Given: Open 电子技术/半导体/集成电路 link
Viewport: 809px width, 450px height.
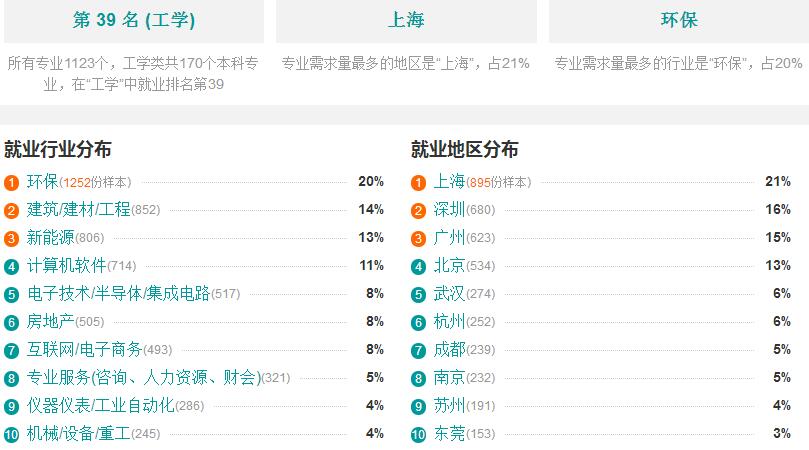Looking at the screenshot, I should coord(119,294).
